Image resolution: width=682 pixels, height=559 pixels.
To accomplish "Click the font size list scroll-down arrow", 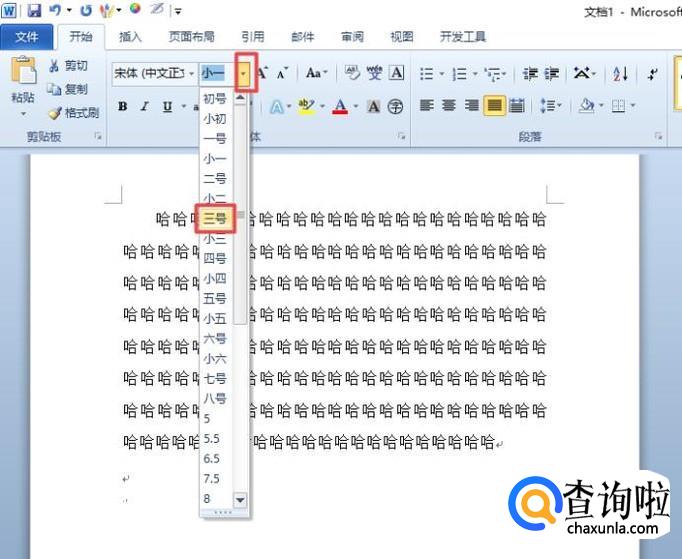I will pyautogui.click(x=241, y=500).
